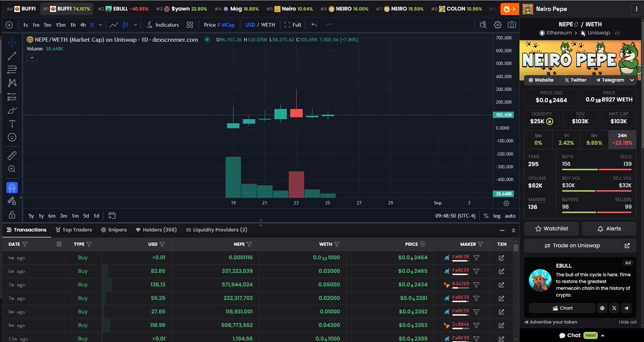
Task: Toggle log scale on chart
Action: 496,216
